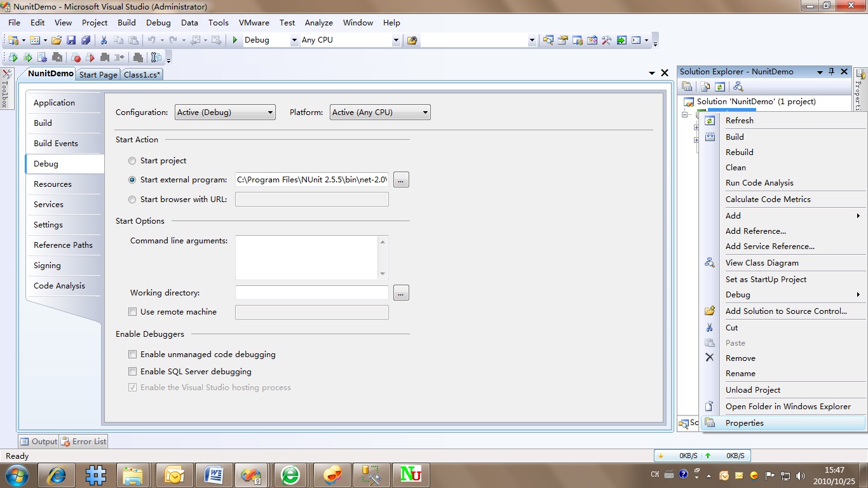Collapse the Solution Explorer project node
The height and width of the screenshot is (488, 868).
(x=685, y=115)
